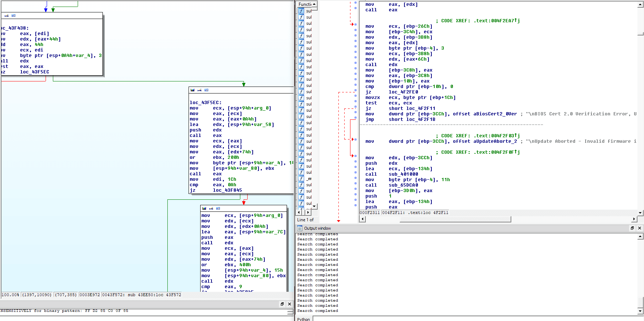Screen dimensions: 644x321
Task: Click Functions list header column
Action: coord(304,4)
